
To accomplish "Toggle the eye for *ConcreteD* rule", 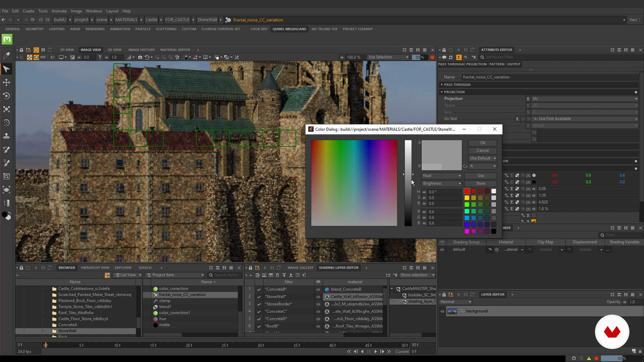I will tap(318, 319).
